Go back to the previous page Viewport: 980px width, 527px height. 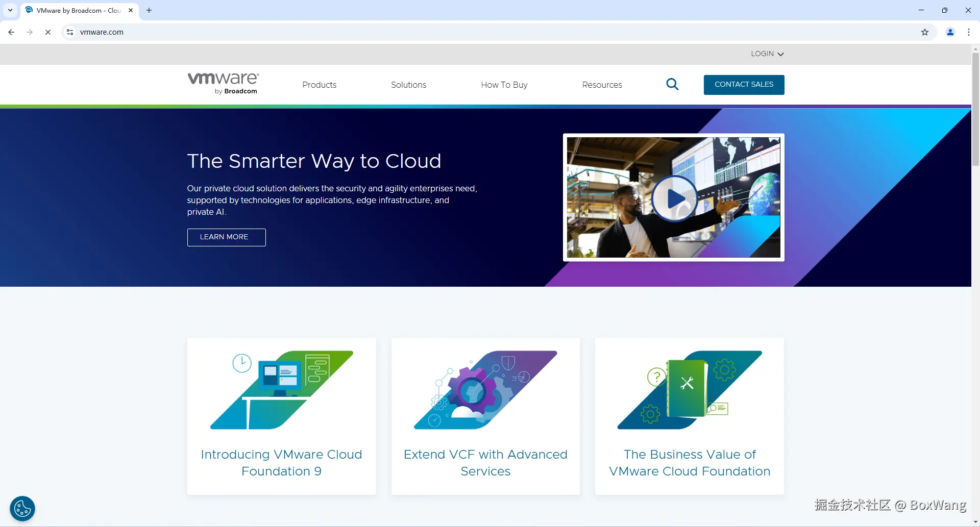tap(11, 32)
